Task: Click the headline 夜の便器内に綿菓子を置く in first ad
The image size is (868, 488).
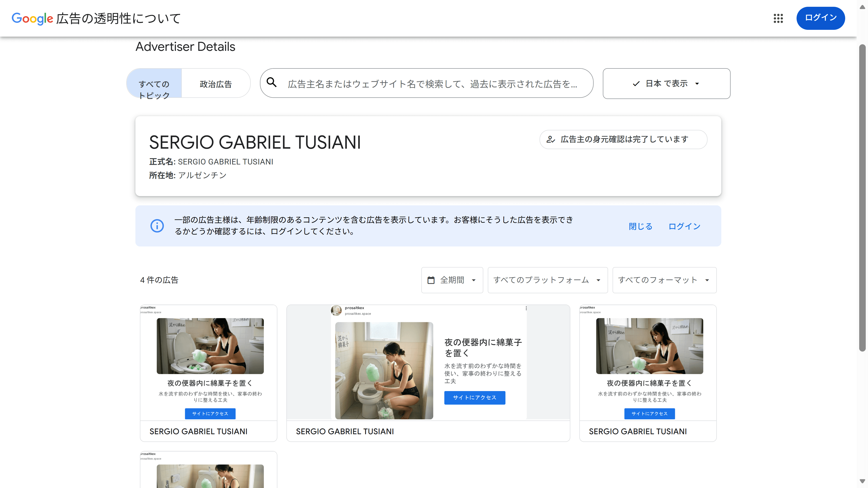Action: (x=210, y=383)
